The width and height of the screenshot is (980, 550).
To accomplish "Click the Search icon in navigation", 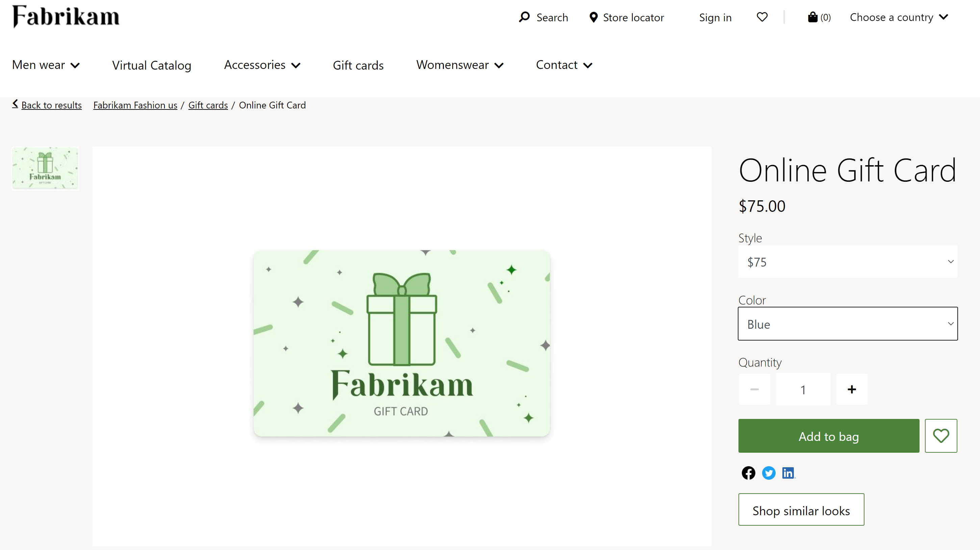I will (x=524, y=17).
